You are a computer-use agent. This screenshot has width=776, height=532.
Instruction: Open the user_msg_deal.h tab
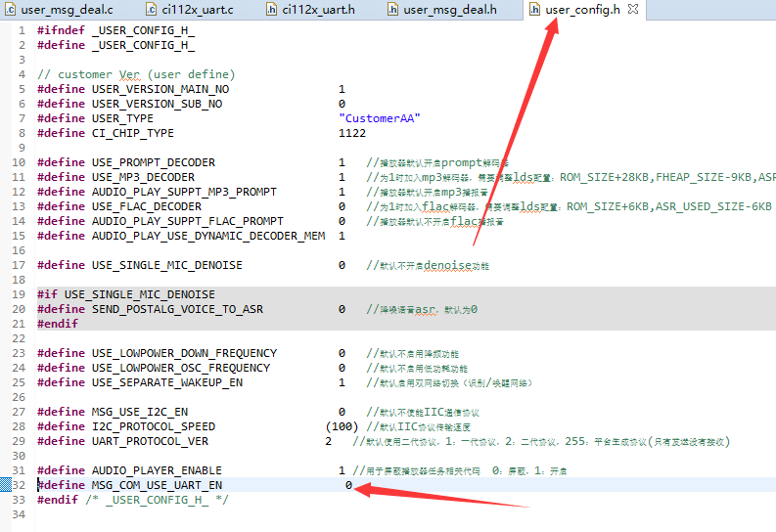449,10
